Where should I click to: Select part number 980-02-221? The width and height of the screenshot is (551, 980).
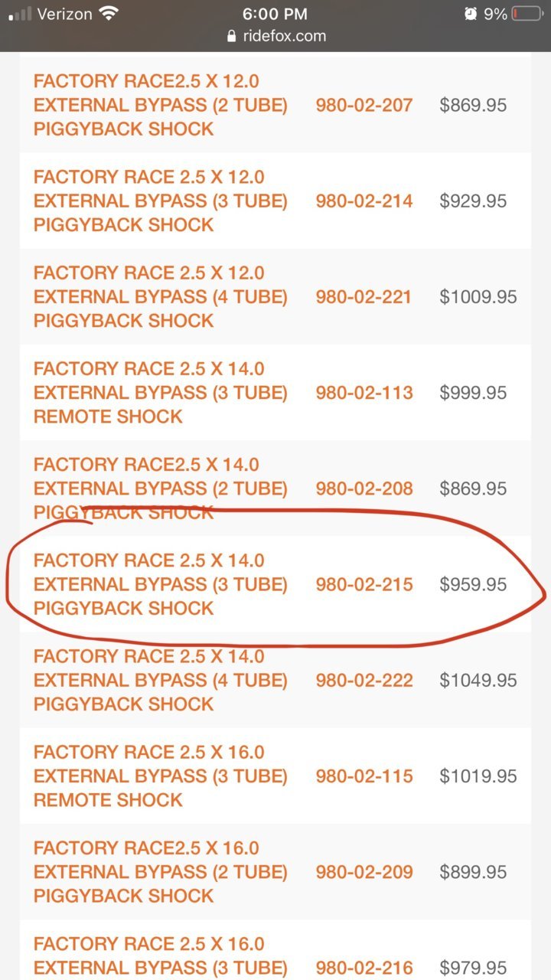coord(364,296)
